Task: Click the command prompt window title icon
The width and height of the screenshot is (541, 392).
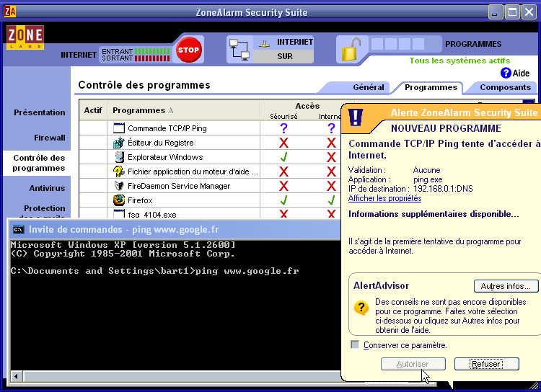Action: click(x=18, y=230)
